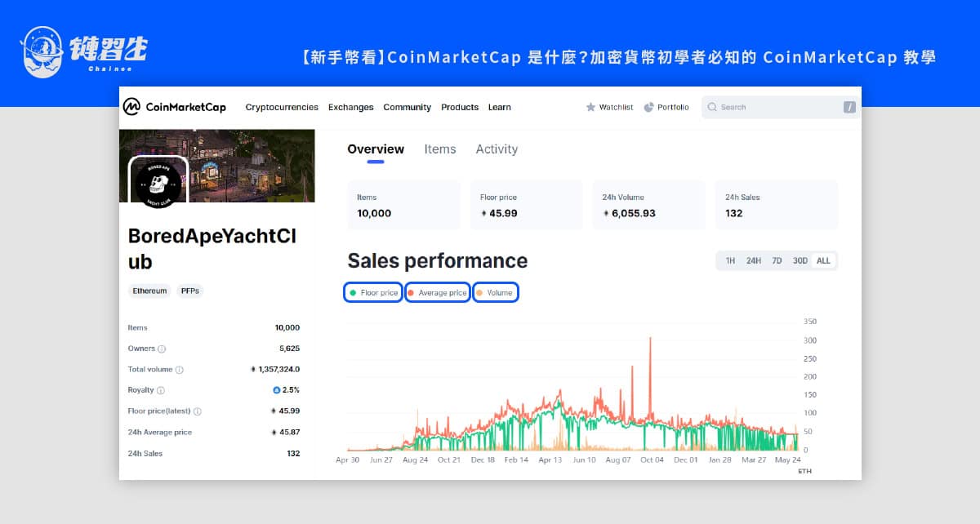This screenshot has width=980, height=524.
Task: Open the Products menu
Action: (x=460, y=107)
